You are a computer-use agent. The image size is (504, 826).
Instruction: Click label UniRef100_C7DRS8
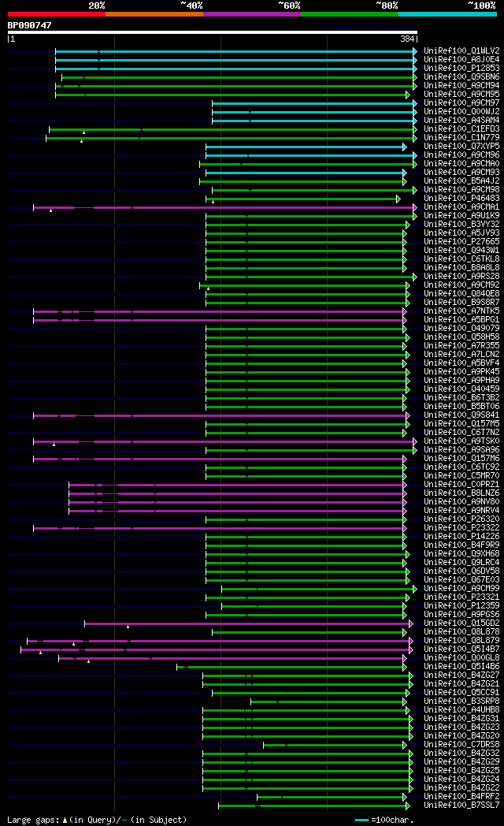(x=461, y=744)
